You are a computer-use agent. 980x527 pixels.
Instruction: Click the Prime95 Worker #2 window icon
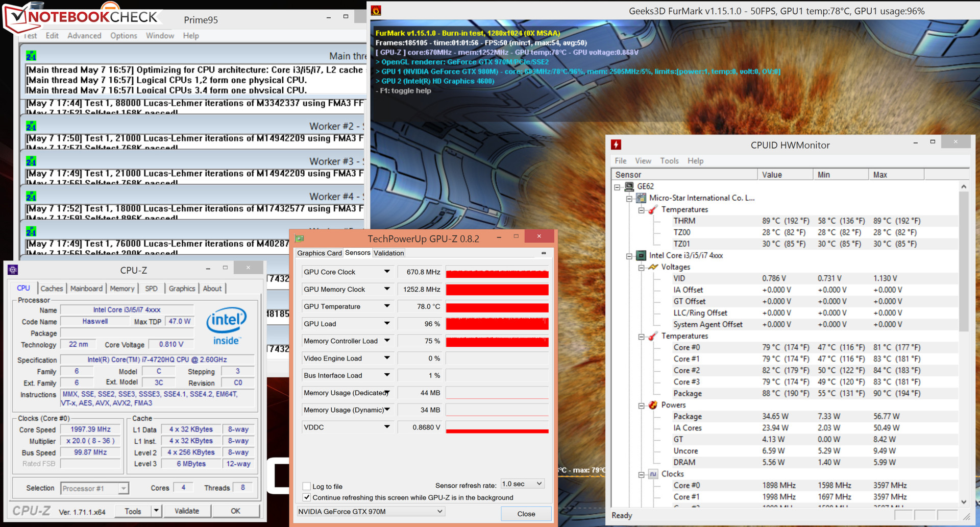31,126
